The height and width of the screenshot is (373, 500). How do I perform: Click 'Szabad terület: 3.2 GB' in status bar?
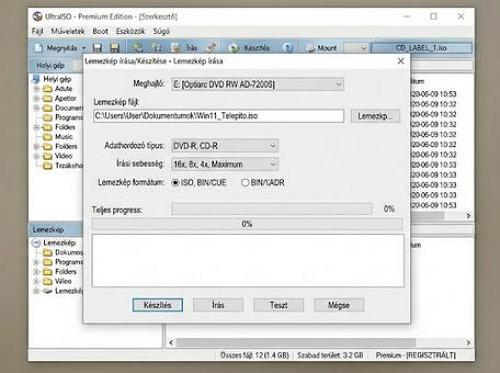(x=330, y=355)
